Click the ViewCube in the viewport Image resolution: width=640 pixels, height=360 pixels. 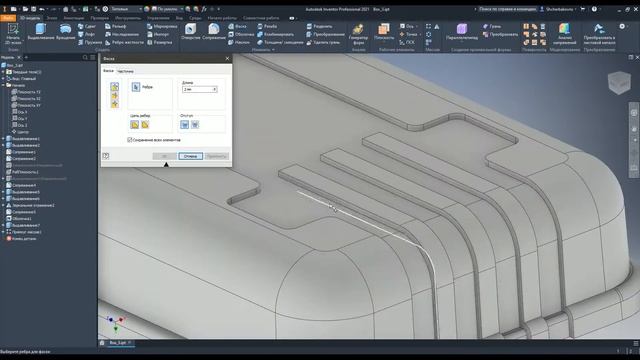click(619, 82)
